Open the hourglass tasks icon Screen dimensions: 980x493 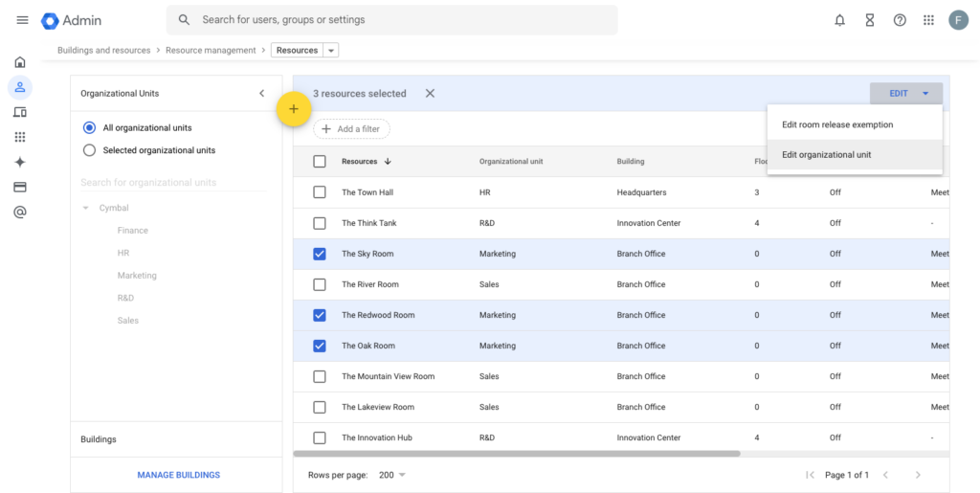coord(869,20)
